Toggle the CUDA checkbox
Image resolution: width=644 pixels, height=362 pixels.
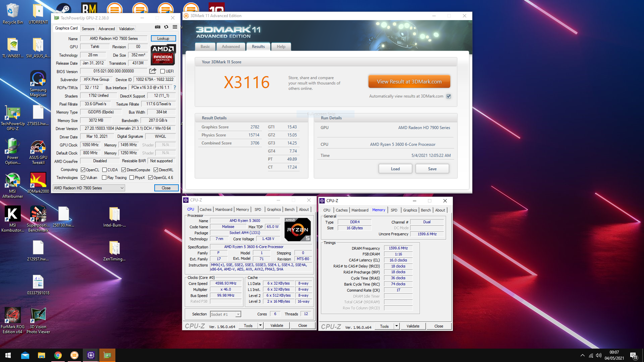pyautogui.click(x=104, y=170)
